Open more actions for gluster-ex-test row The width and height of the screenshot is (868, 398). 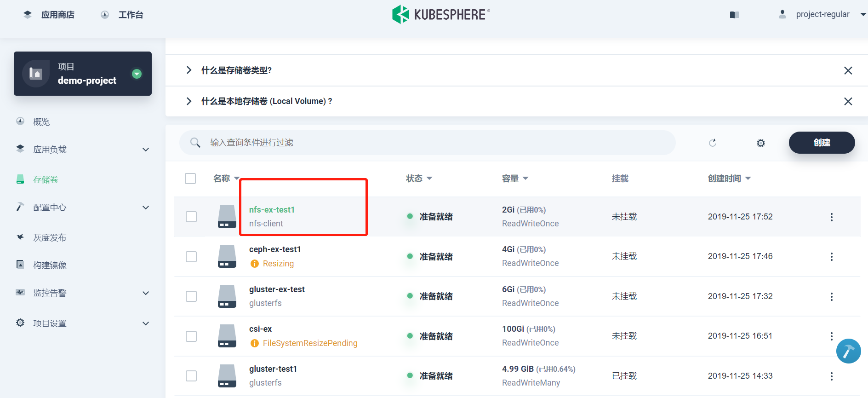coord(831,297)
